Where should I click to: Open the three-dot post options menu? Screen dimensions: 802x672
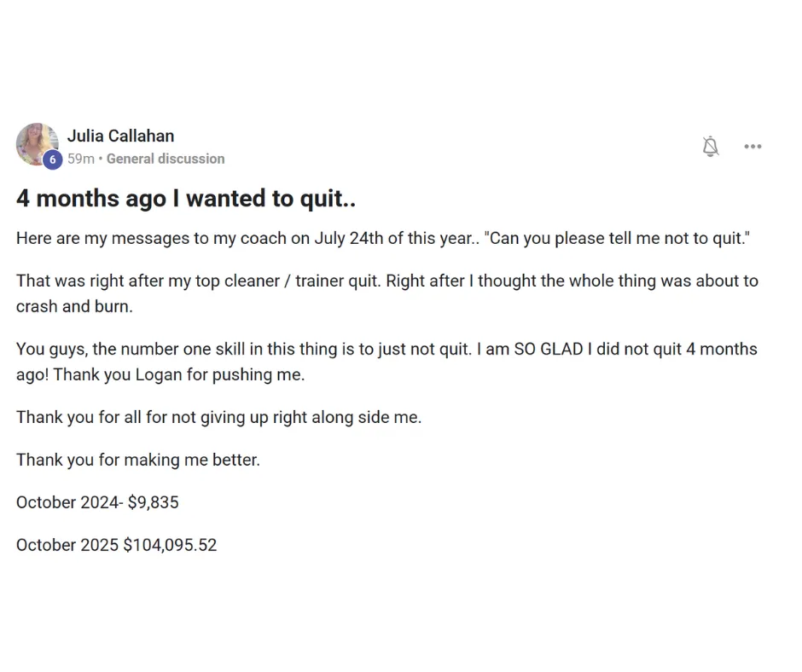point(752,147)
